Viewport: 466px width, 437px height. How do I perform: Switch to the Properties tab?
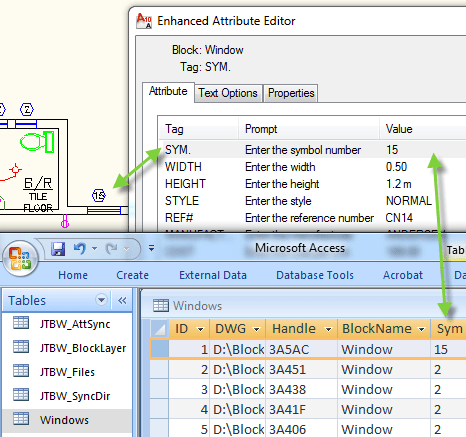click(291, 93)
